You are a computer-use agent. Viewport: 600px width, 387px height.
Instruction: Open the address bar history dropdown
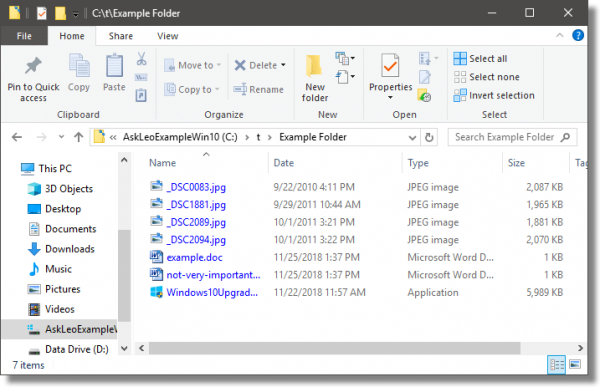[x=412, y=137]
